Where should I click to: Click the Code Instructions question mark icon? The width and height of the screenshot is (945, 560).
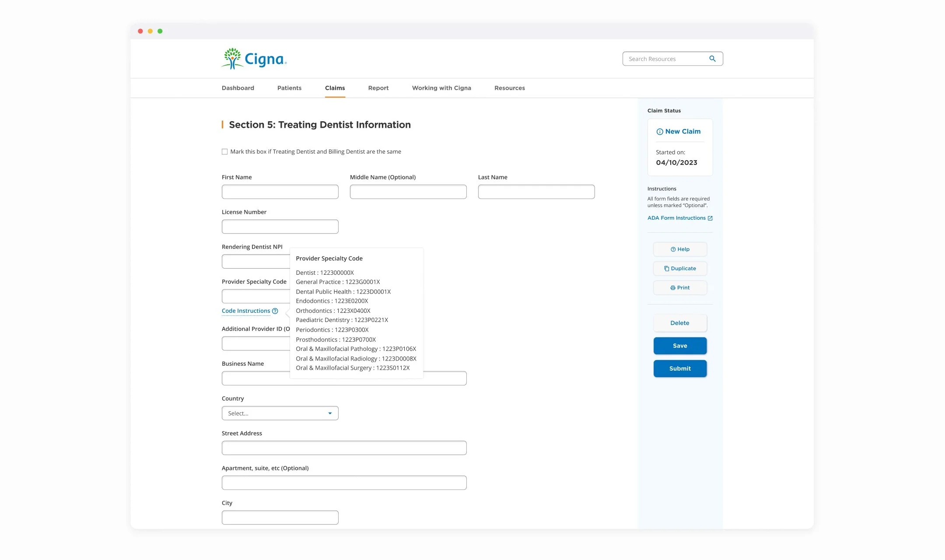(275, 311)
